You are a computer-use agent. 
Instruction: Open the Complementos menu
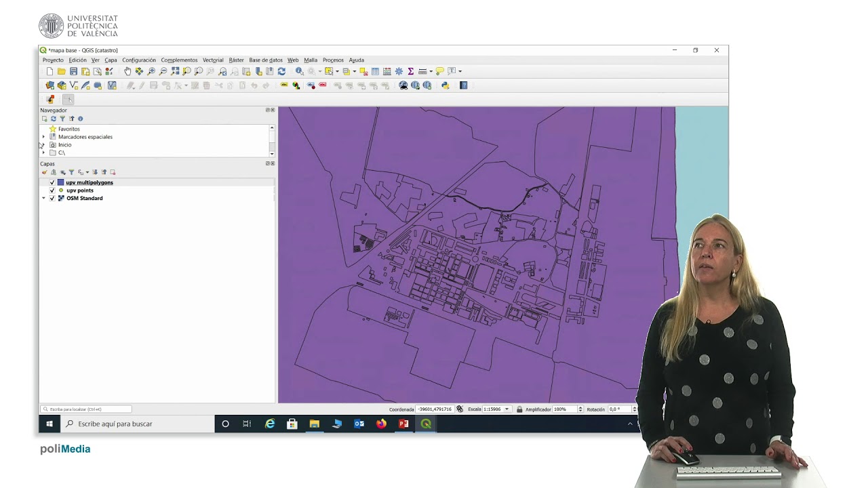point(179,60)
